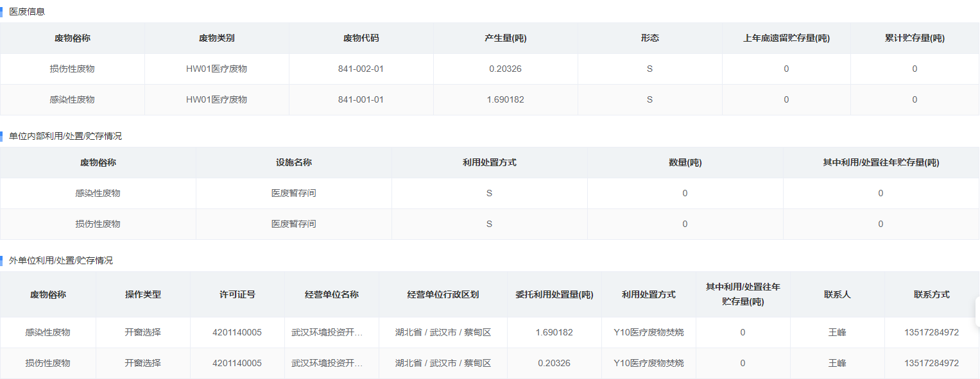Click the 产生量(吨) column header
Screen dimensions: 980x379
coord(506,38)
